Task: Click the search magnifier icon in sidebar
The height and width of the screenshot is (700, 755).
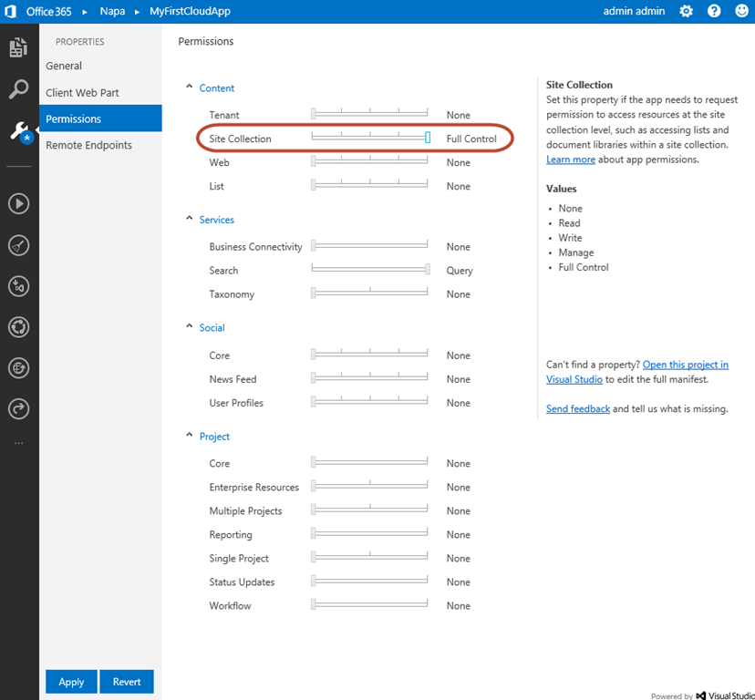Action: pyautogui.click(x=18, y=89)
